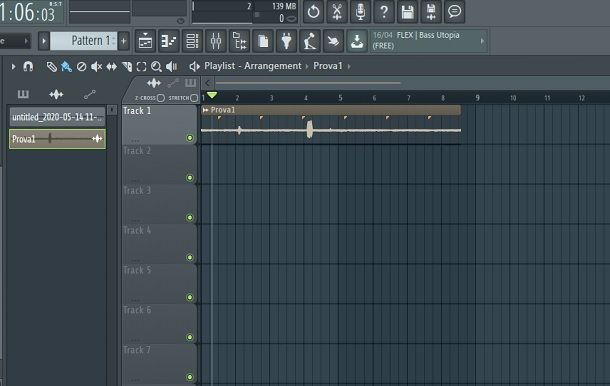
Task: Open the playlist options speaker icon
Action: coord(194,67)
